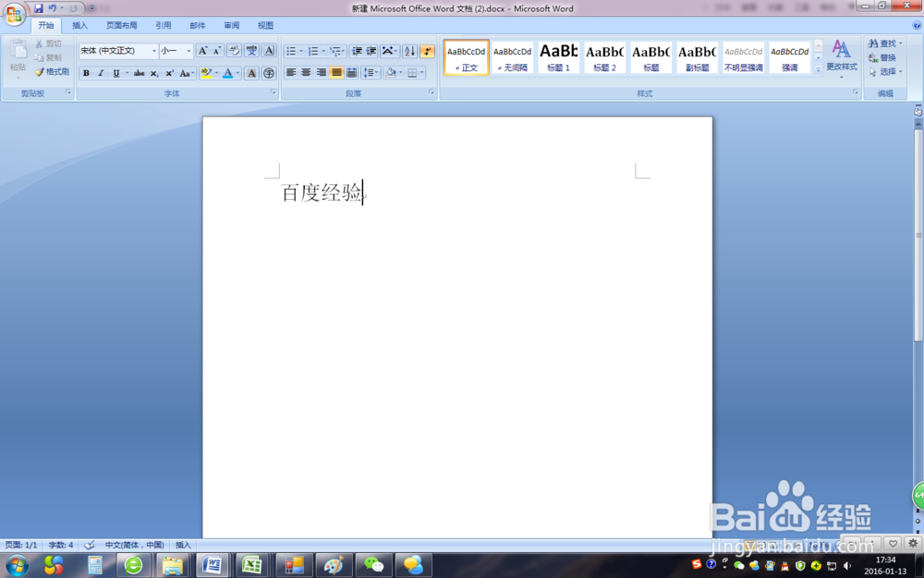924x578 pixels.
Task: Open the Page Layout (页面布局) tab
Action: tap(121, 25)
